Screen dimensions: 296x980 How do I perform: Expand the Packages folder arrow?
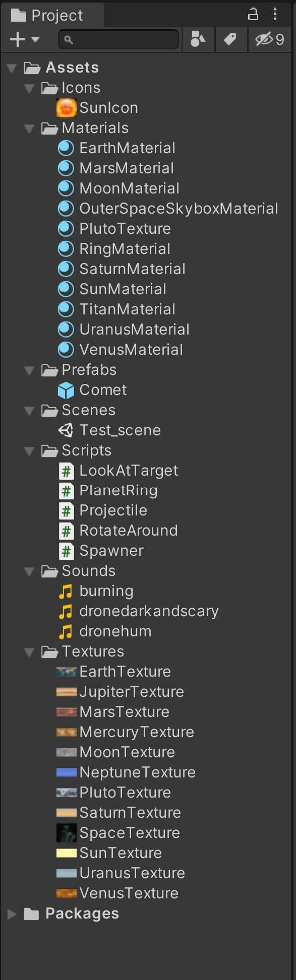12,914
